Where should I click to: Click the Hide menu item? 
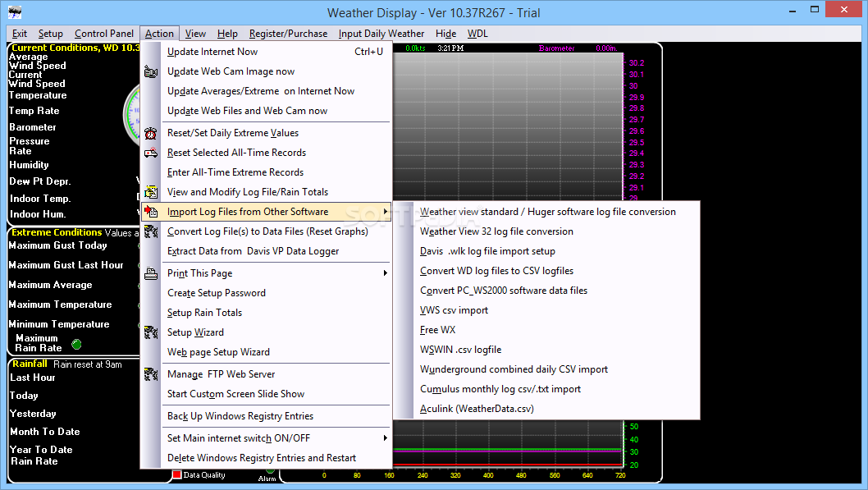pos(446,34)
